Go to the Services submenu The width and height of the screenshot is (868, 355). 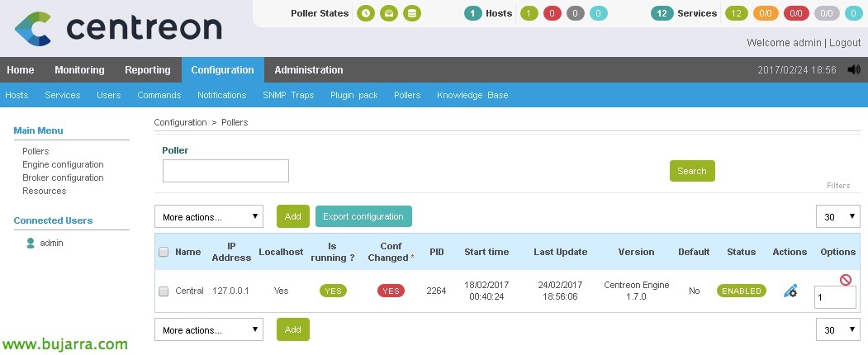(x=63, y=95)
